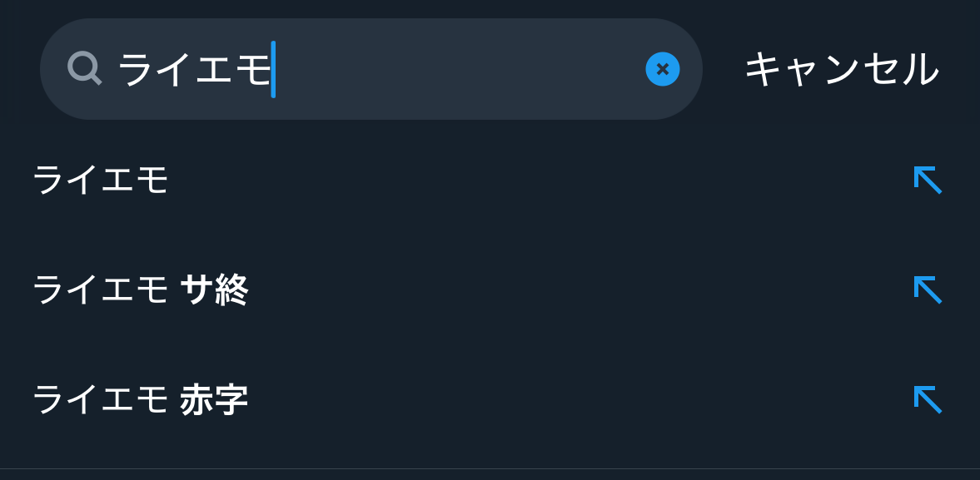Screen dimensions: 980x480
Task: Click the empty area of the search bar
Action: point(460,69)
